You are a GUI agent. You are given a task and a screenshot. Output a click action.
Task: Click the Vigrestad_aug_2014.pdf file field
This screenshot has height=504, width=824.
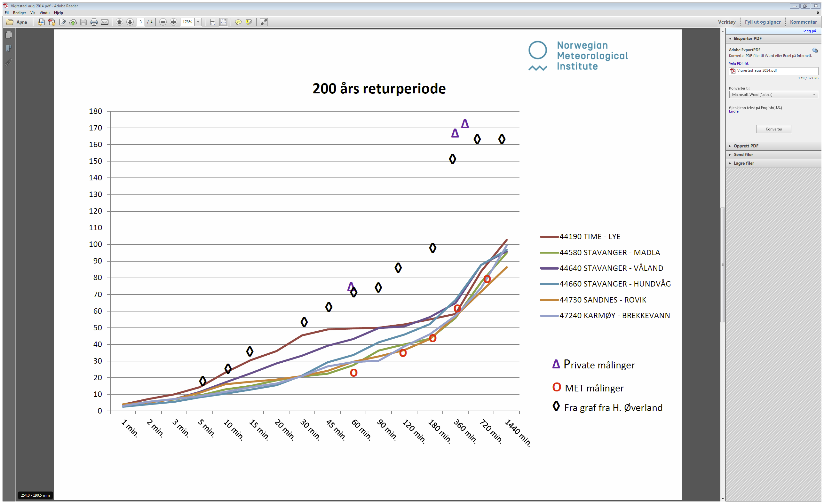(x=773, y=71)
